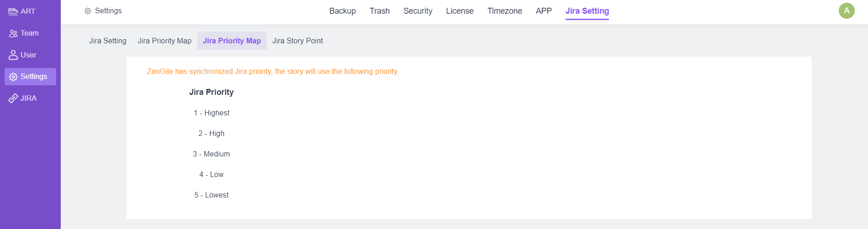Click the Jira Setting top navigation tab
The width and height of the screenshot is (868, 229).
[x=587, y=11]
